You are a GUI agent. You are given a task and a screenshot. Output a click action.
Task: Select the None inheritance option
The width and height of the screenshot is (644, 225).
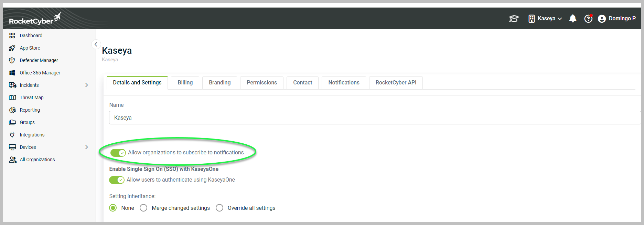point(113,208)
